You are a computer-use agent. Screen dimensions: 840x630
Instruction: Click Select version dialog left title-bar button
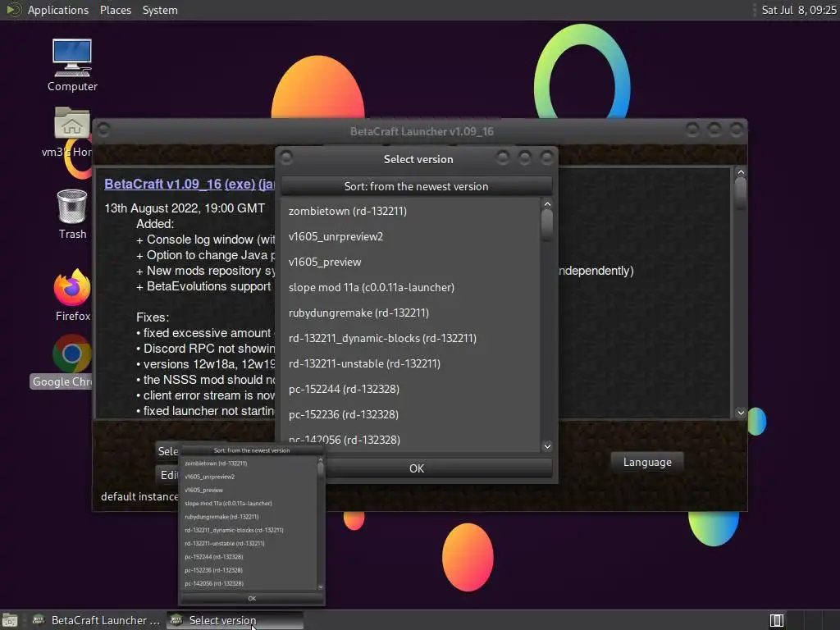[x=286, y=157]
